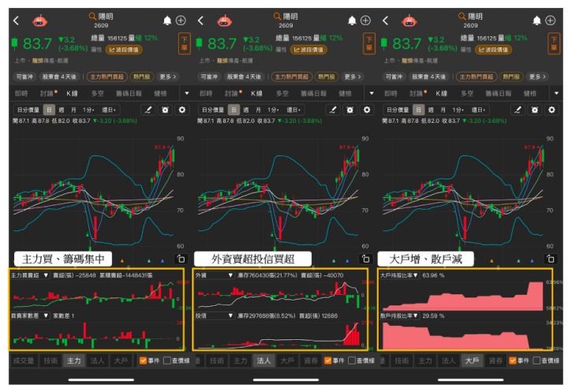The image size is (568, 392).
Task: Select 大戶 bottom tab in middle screen
Action: (287, 360)
